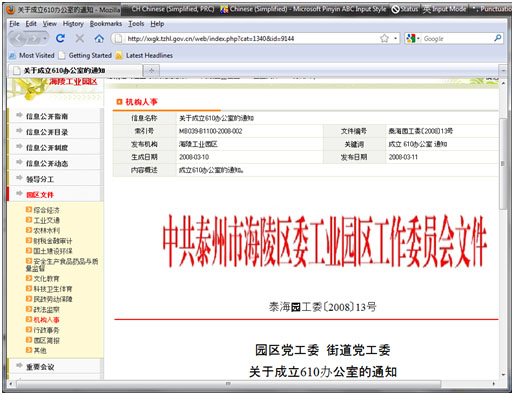Click the horizontal scrollbar at bottom
The height and width of the screenshot is (395, 514).
(x=228, y=384)
